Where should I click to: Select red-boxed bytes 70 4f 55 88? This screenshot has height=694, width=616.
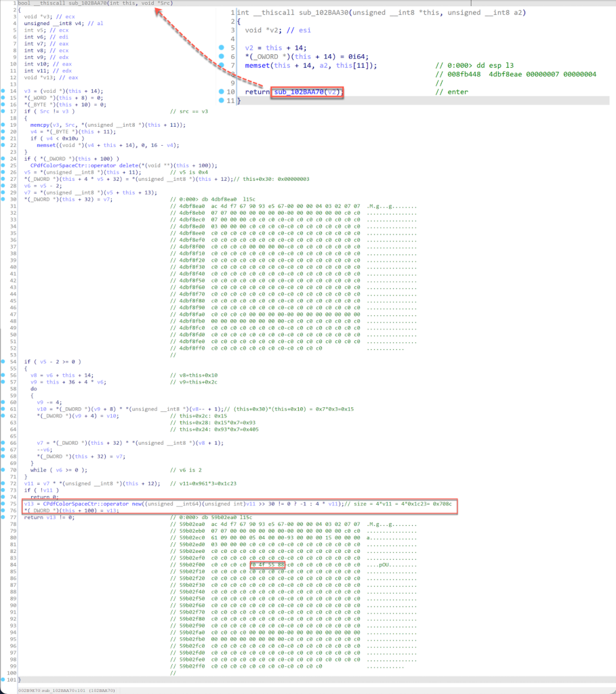(267, 565)
